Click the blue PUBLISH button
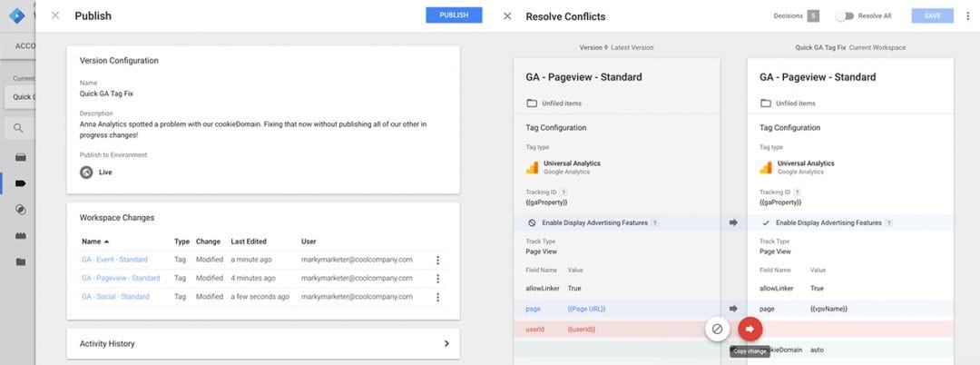The image size is (980, 365). coord(454,15)
